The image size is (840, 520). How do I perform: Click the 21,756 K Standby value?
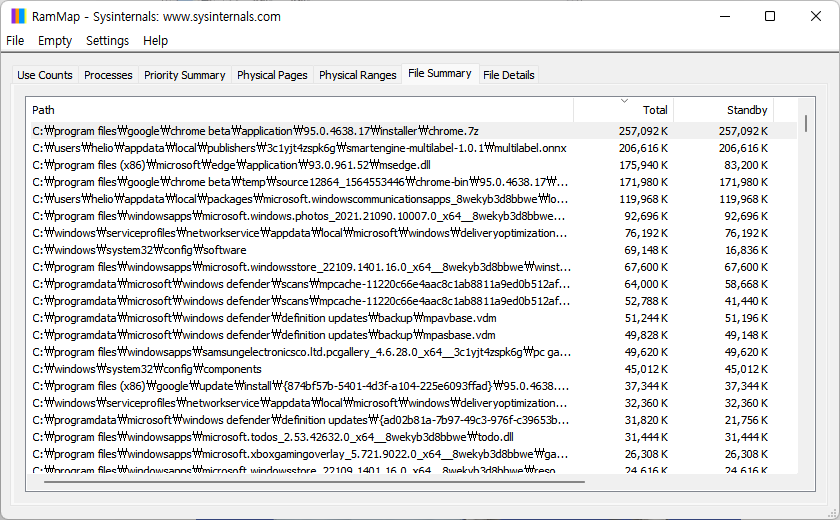coord(746,420)
